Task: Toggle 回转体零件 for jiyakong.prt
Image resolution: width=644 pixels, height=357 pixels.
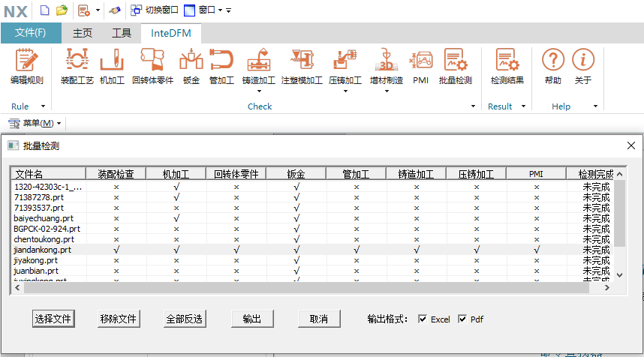Action: click(236, 260)
